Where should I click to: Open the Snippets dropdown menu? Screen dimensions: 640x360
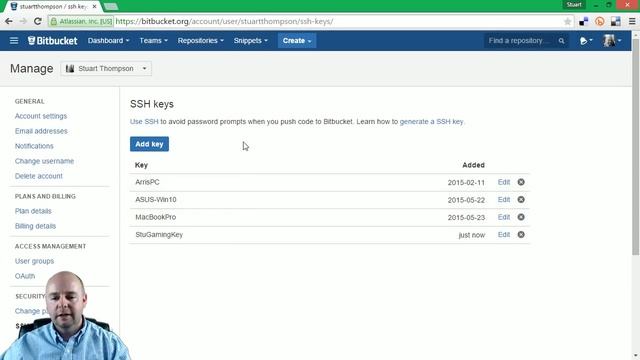click(251, 41)
